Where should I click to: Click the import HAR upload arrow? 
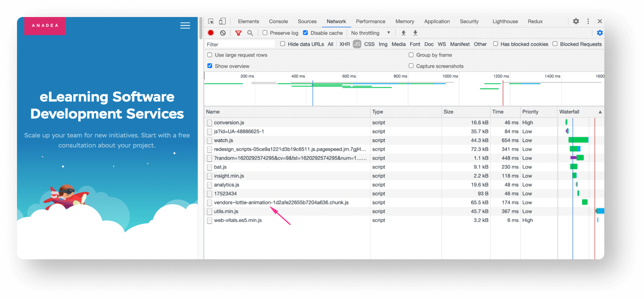pos(403,33)
